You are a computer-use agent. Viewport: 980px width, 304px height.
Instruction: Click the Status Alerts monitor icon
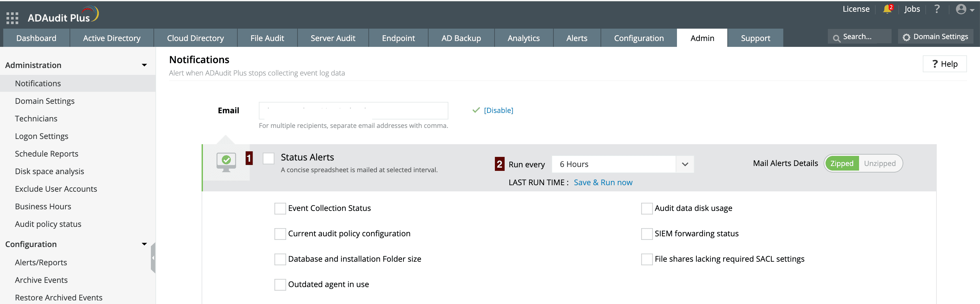click(x=226, y=162)
